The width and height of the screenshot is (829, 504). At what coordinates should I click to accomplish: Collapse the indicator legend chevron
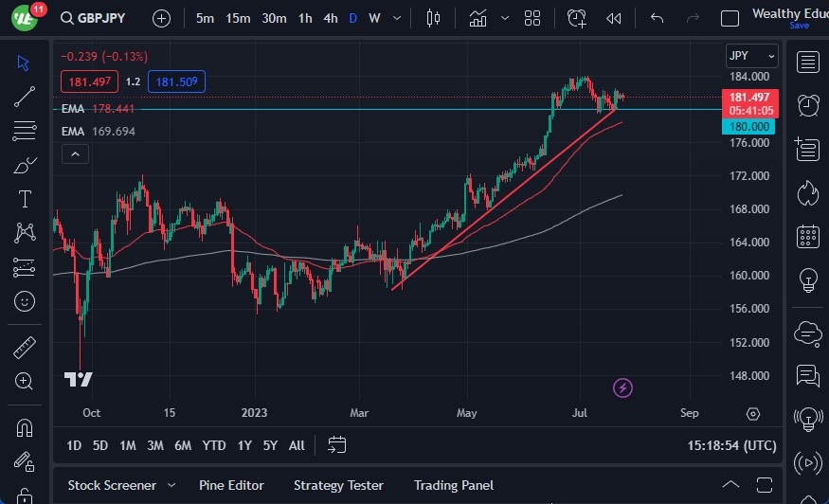(x=76, y=154)
